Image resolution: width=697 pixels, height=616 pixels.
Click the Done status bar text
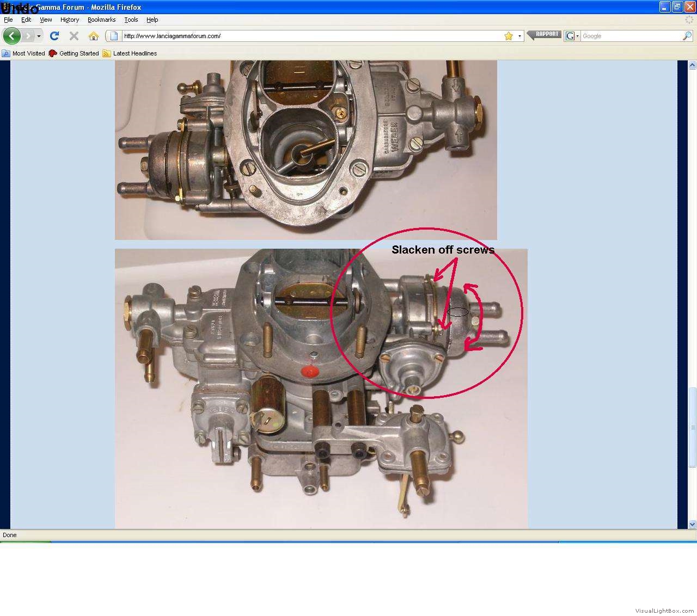point(10,535)
